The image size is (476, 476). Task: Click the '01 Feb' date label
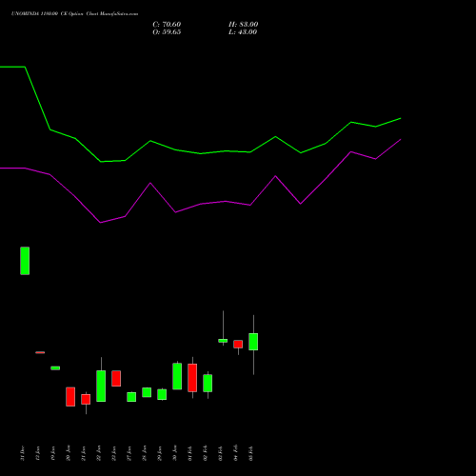point(190,453)
